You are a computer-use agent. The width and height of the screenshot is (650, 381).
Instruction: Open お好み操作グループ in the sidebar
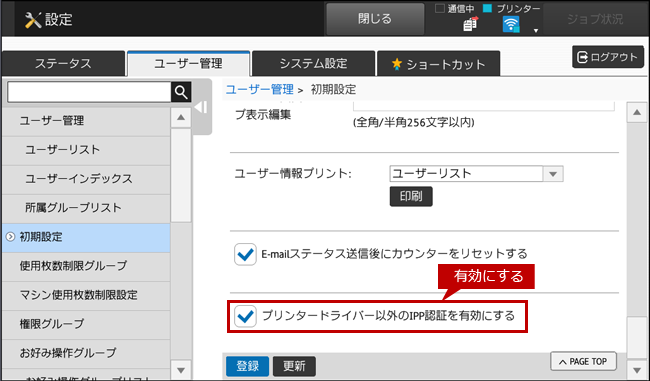tap(86, 353)
